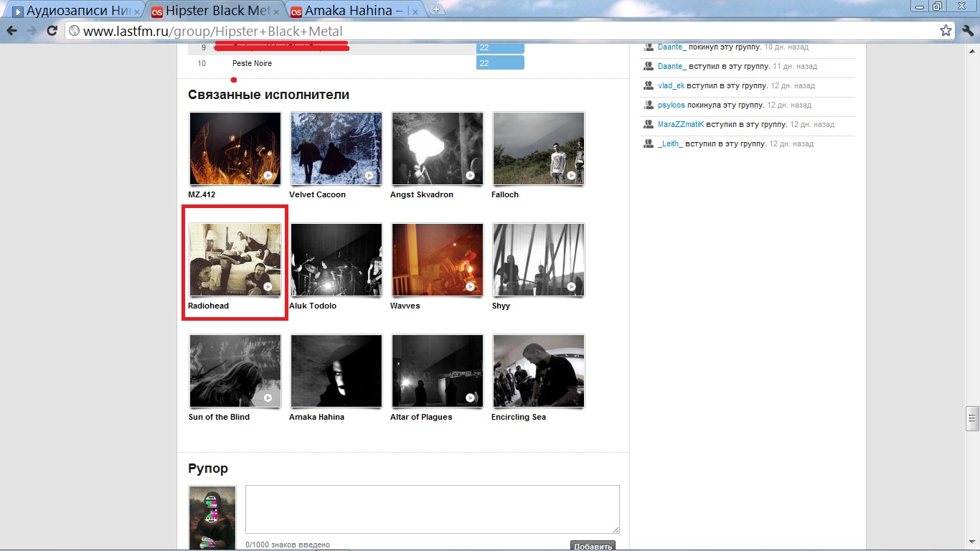This screenshot has height=551, width=980.
Task: Open the Velvet Cacoon name link
Action: pyautogui.click(x=317, y=194)
